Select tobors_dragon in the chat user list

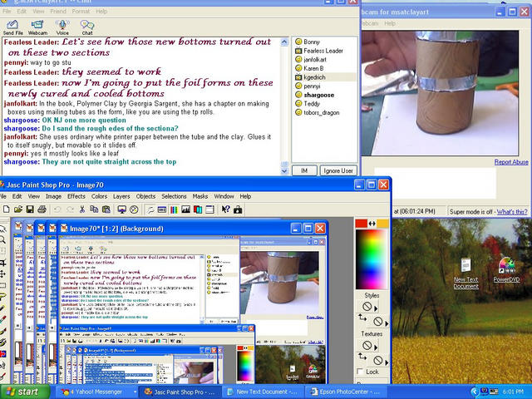(321, 113)
